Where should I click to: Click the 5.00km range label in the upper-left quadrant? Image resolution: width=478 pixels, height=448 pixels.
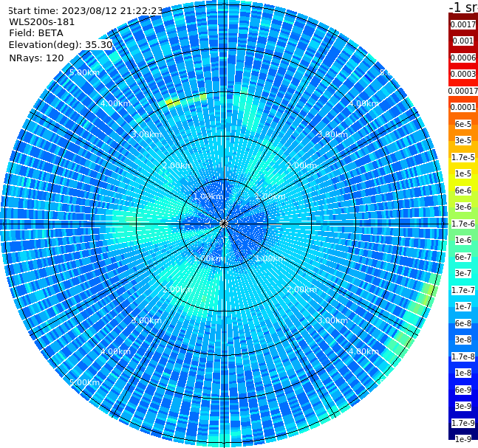pyautogui.click(x=84, y=72)
